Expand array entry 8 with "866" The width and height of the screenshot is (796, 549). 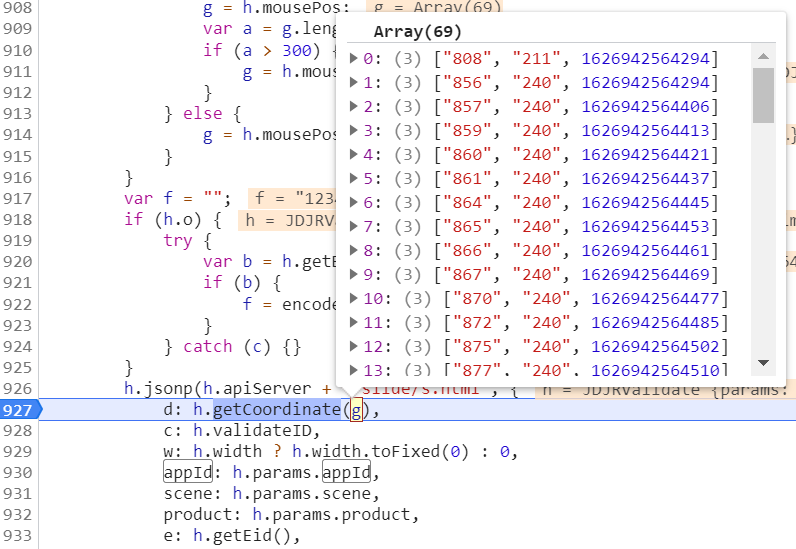pyautogui.click(x=354, y=250)
